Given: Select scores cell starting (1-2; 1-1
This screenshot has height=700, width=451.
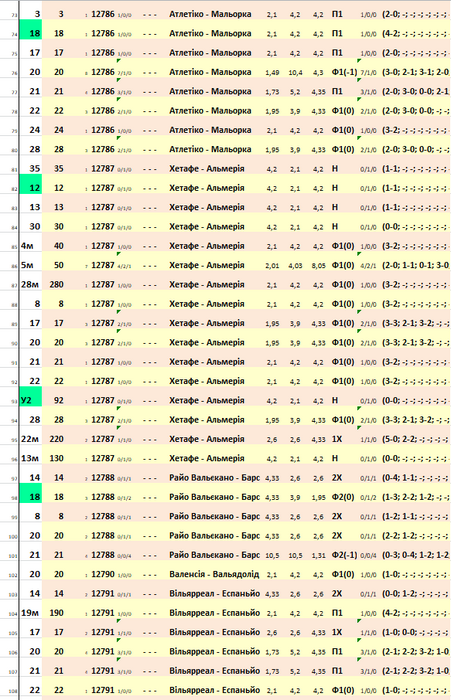Looking at the screenshot, I should pyautogui.click(x=415, y=517).
